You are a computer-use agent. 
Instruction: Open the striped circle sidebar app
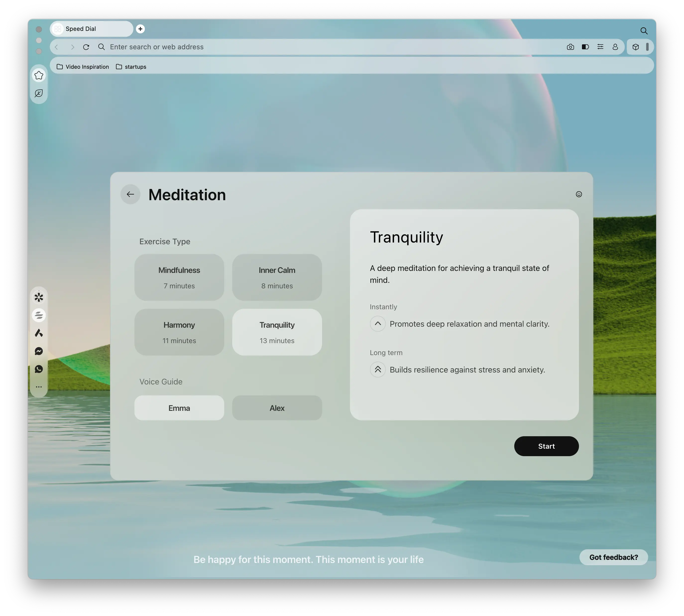click(39, 315)
